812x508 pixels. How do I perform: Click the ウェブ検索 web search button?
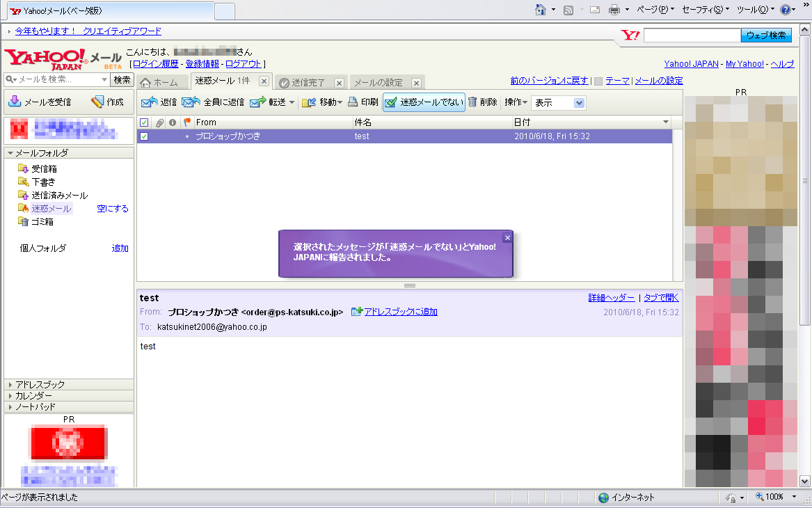(766, 35)
